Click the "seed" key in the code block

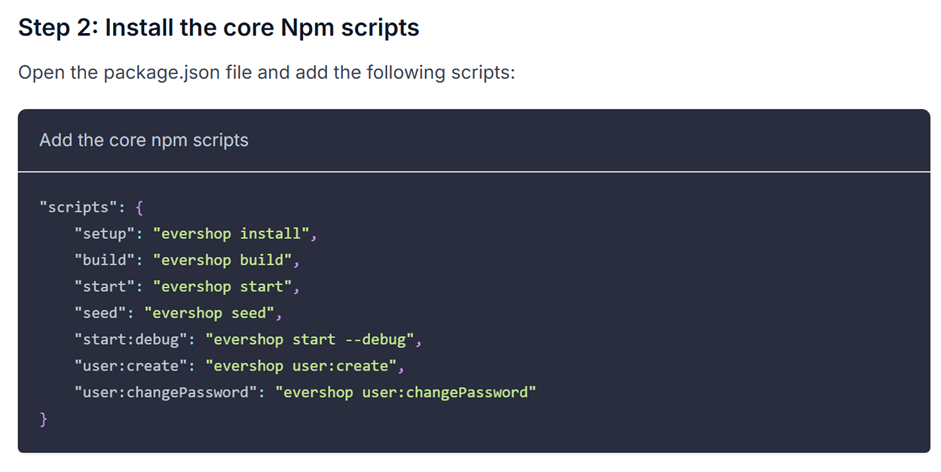100,313
